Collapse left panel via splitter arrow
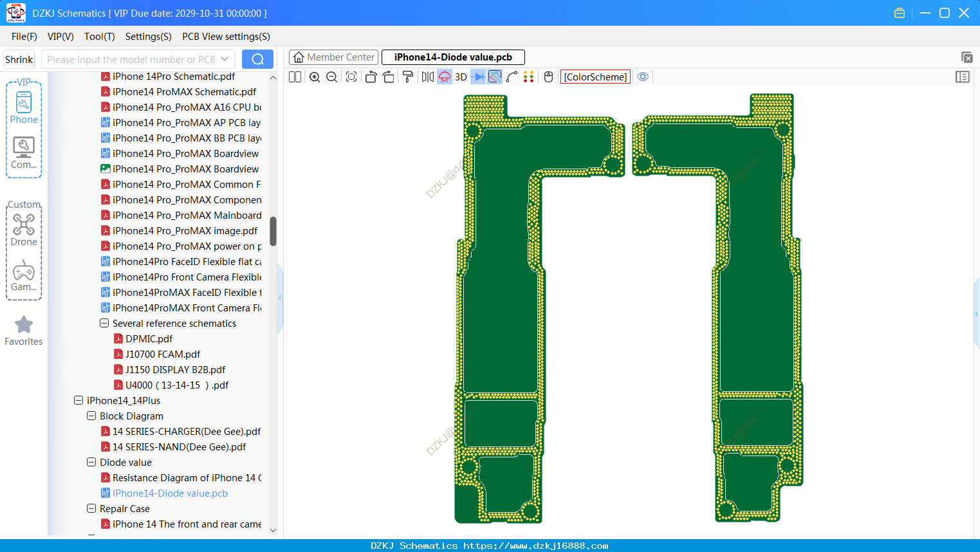980x552 pixels. pyautogui.click(x=280, y=298)
